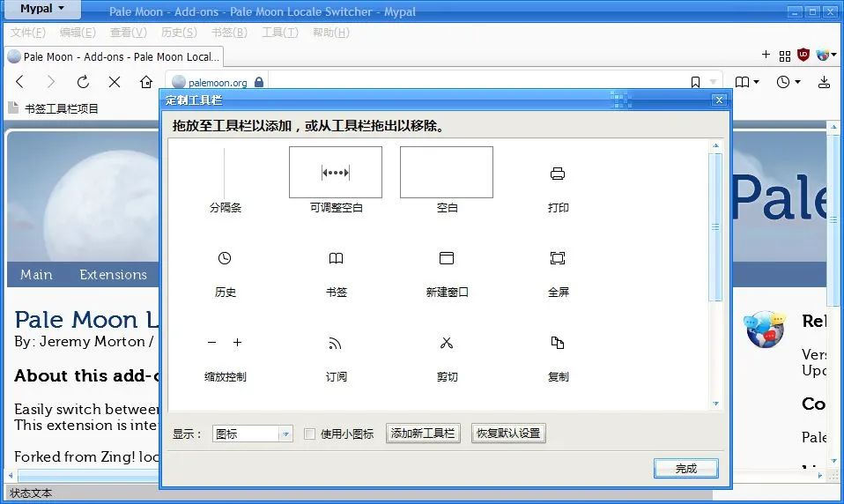Select the Cut (剪切) scissors icon
The height and width of the screenshot is (504, 844).
pyautogui.click(x=447, y=343)
